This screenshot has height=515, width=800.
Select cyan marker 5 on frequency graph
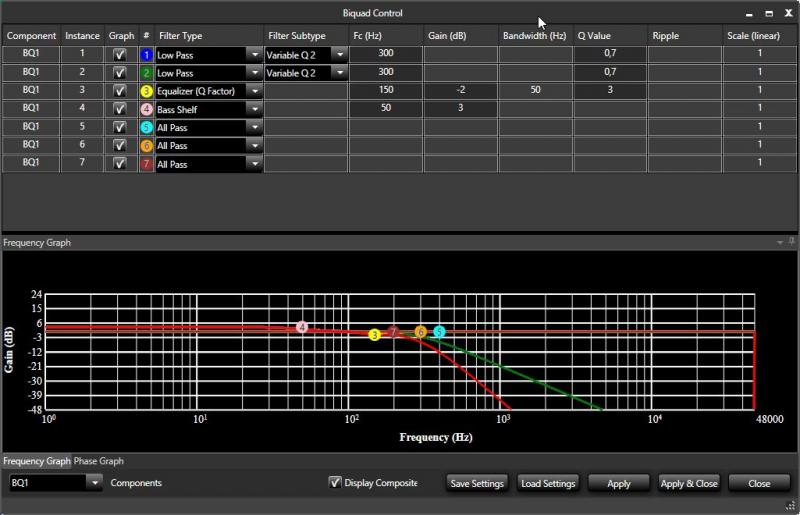coord(438,332)
